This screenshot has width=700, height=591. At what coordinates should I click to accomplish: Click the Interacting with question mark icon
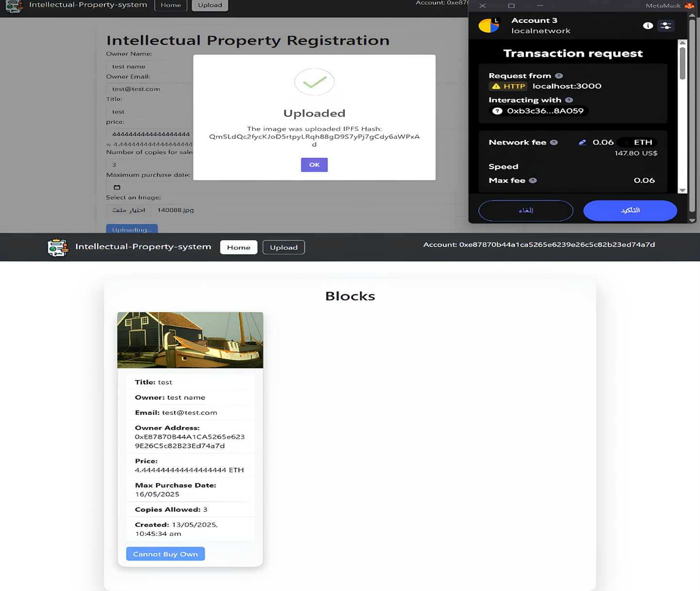[x=568, y=100]
